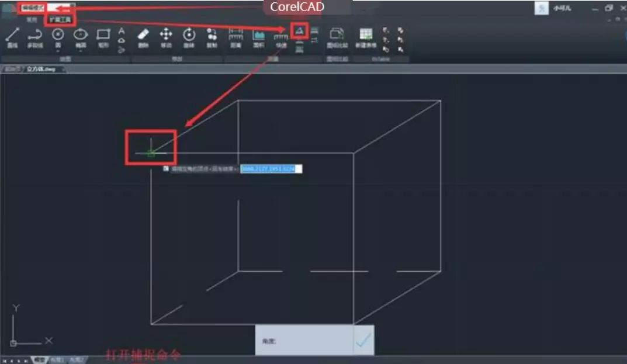627x364 pixels.
Task: Open the Drawing Compare tool
Action: (337, 38)
